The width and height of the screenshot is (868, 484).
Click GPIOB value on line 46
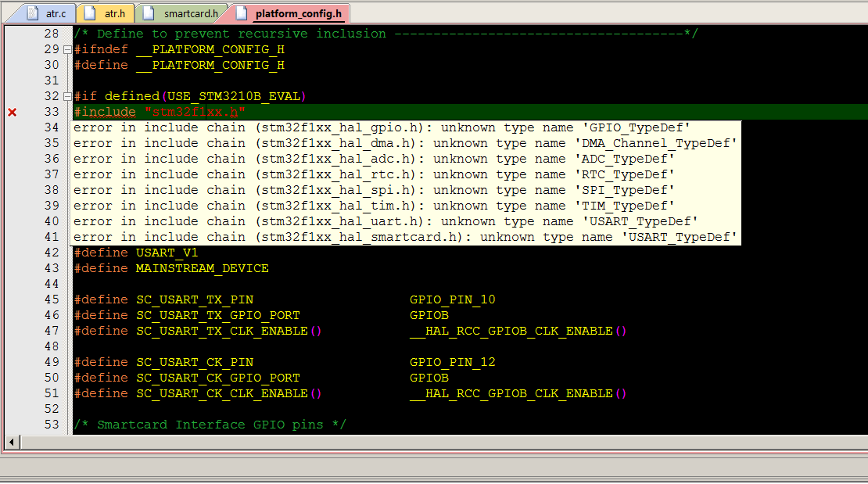[429, 315]
